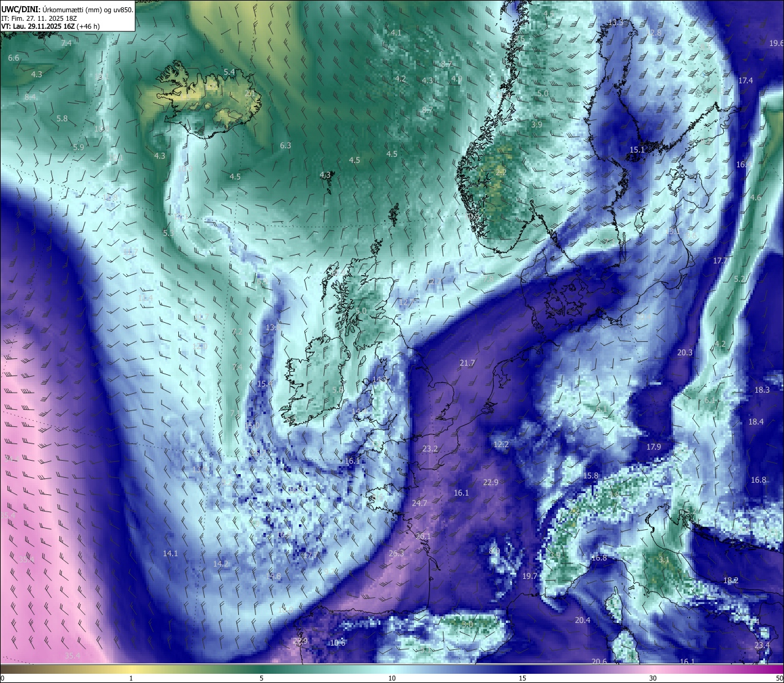784x683 pixels.
Task: Click the 21.7 value over the North Sea
Action: click(467, 363)
